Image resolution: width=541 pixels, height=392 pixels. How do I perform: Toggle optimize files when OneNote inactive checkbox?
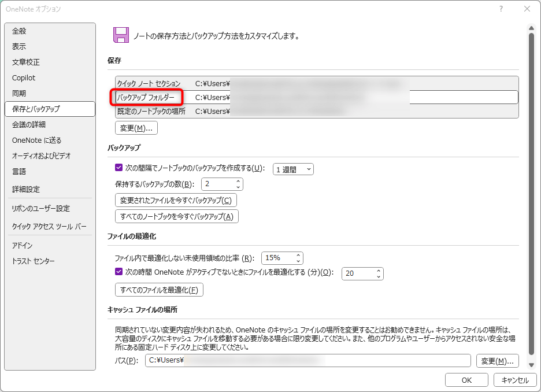[x=118, y=272]
